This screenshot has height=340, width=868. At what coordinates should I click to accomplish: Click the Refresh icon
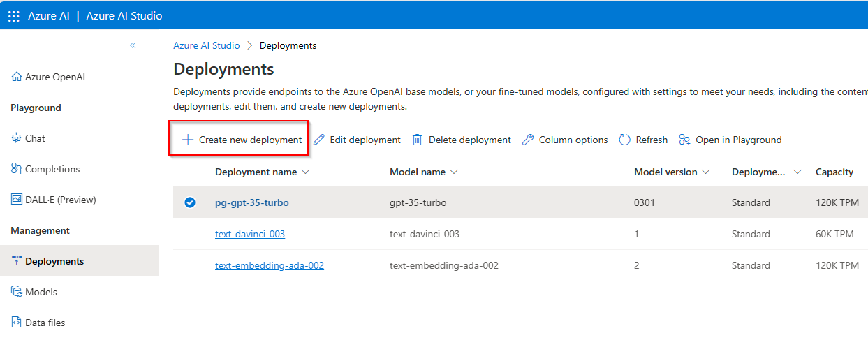click(625, 140)
